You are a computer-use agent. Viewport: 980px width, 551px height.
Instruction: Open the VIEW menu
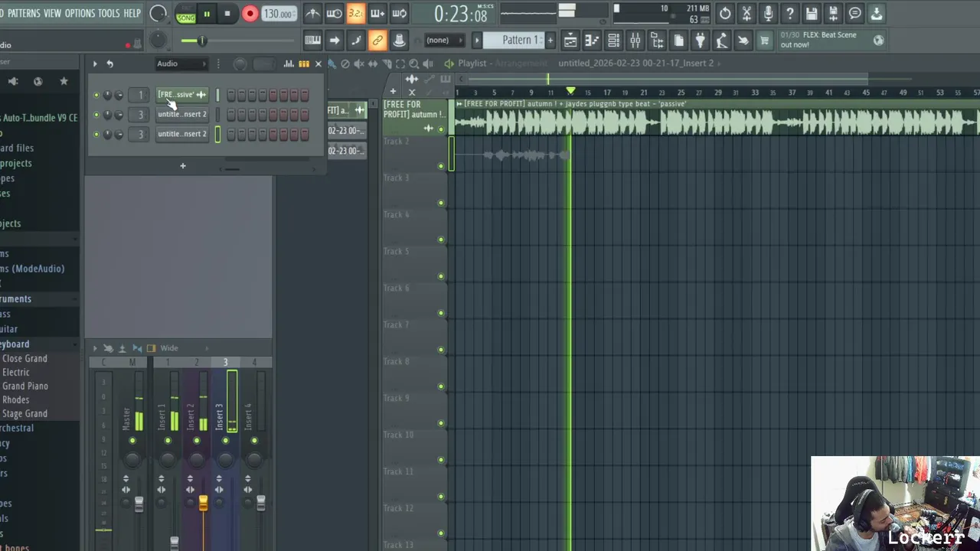pos(52,13)
